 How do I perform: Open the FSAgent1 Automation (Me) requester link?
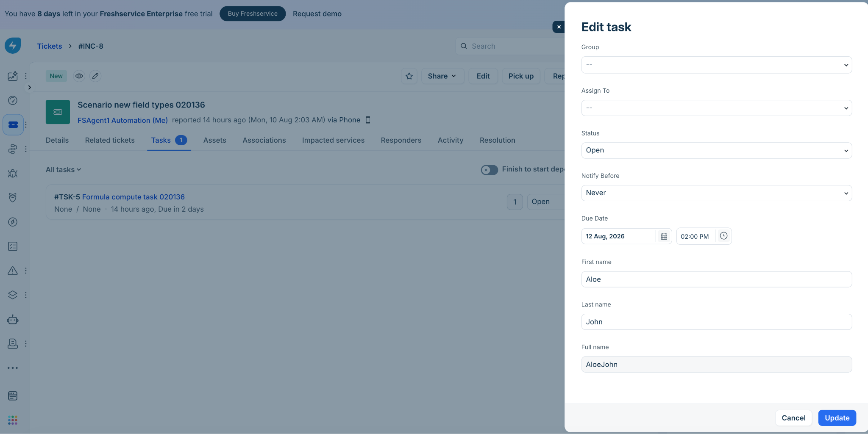click(122, 120)
